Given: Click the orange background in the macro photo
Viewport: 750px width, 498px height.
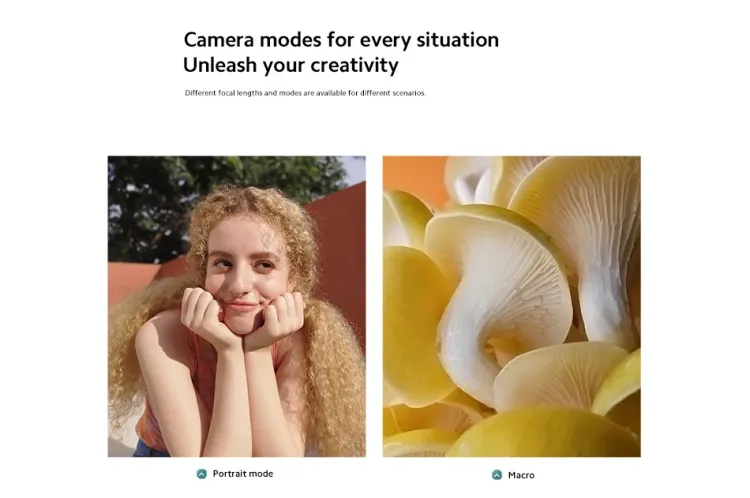Looking at the screenshot, I should coord(414,175).
